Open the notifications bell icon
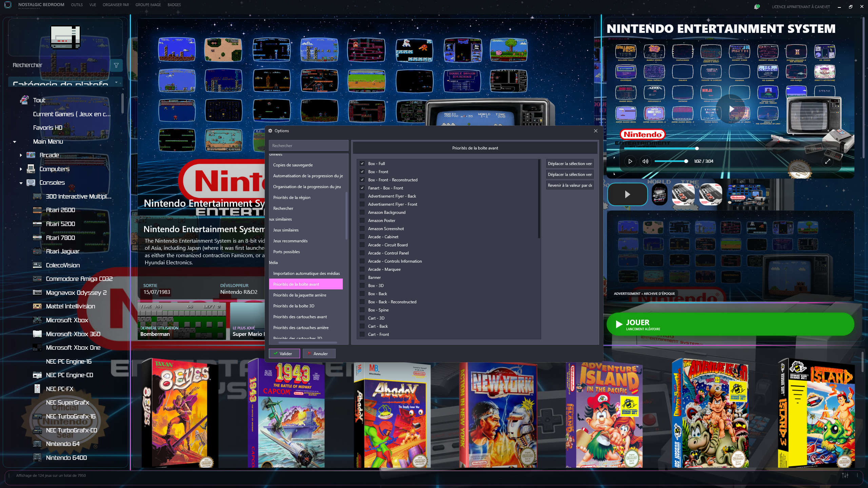 click(x=756, y=7)
